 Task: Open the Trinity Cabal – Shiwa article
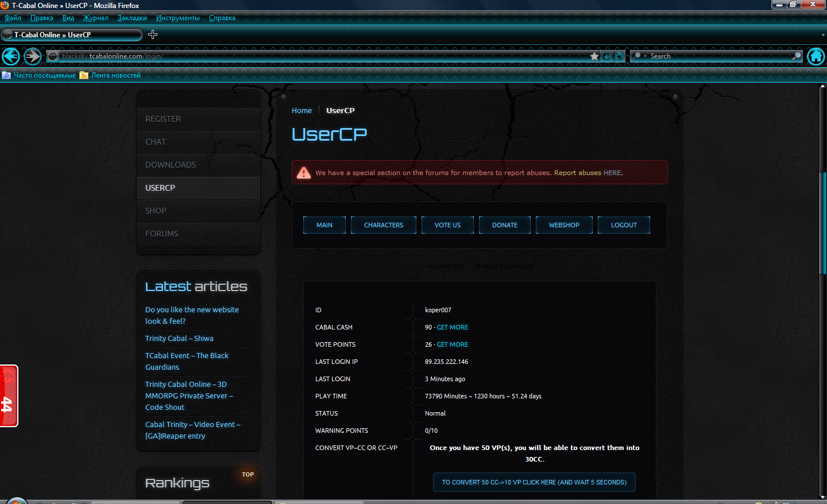(179, 339)
